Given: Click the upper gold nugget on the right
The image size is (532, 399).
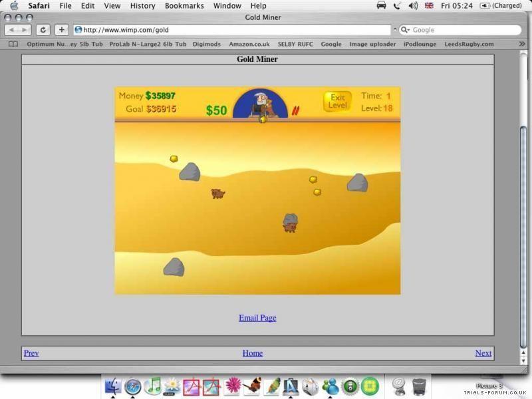Looking at the screenshot, I should tap(313, 179).
